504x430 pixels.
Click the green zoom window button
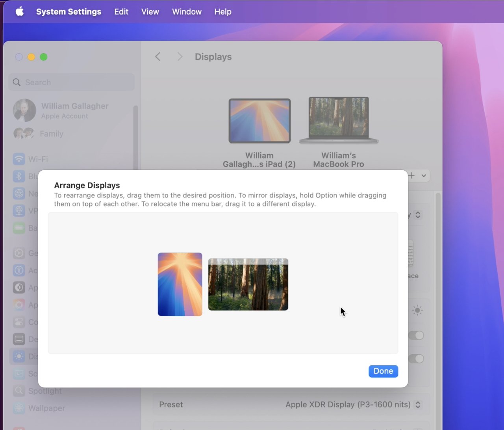pyautogui.click(x=44, y=57)
